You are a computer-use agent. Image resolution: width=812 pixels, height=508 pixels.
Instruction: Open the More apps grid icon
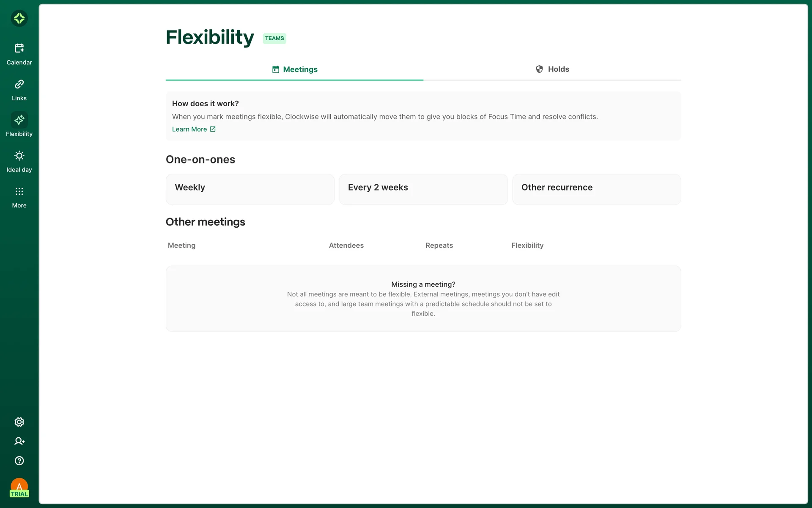(19, 191)
